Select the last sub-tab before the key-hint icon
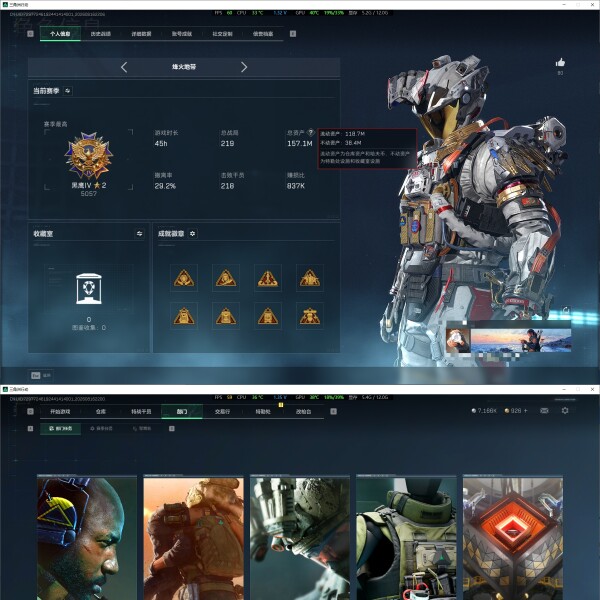 pos(142,428)
